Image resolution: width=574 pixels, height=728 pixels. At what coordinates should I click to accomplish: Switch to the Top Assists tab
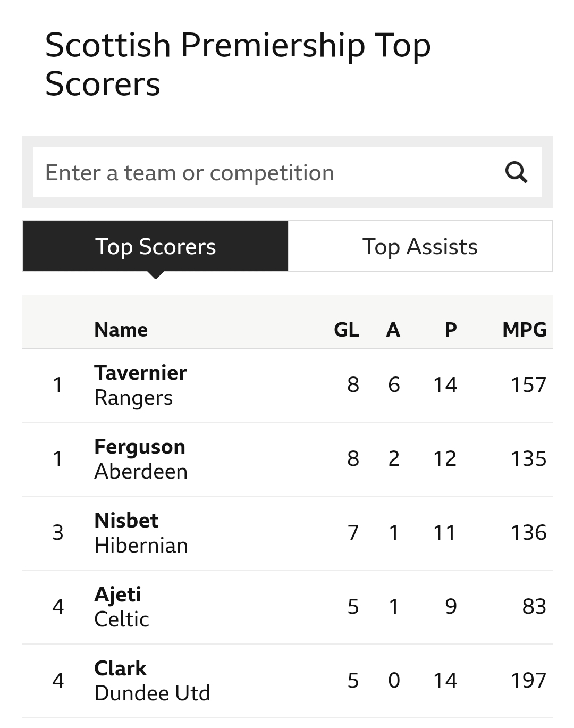420,247
